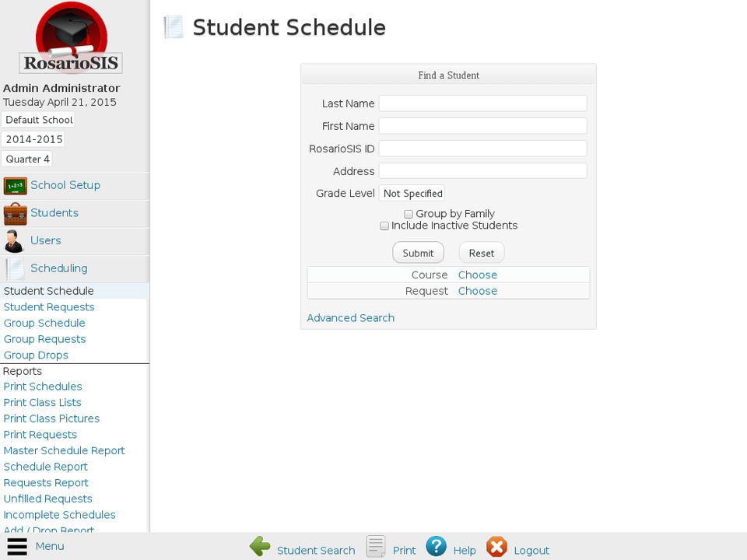This screenshot has width=747, height=560.
Task: Open Print Class Lists report
Action: [42, 402]
